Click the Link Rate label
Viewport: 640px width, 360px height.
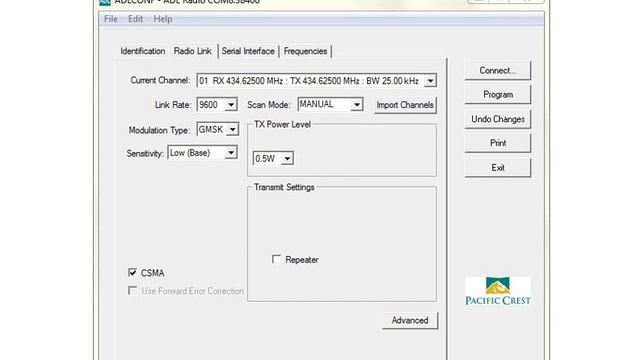pyautogui.click(x=173, y=105)
